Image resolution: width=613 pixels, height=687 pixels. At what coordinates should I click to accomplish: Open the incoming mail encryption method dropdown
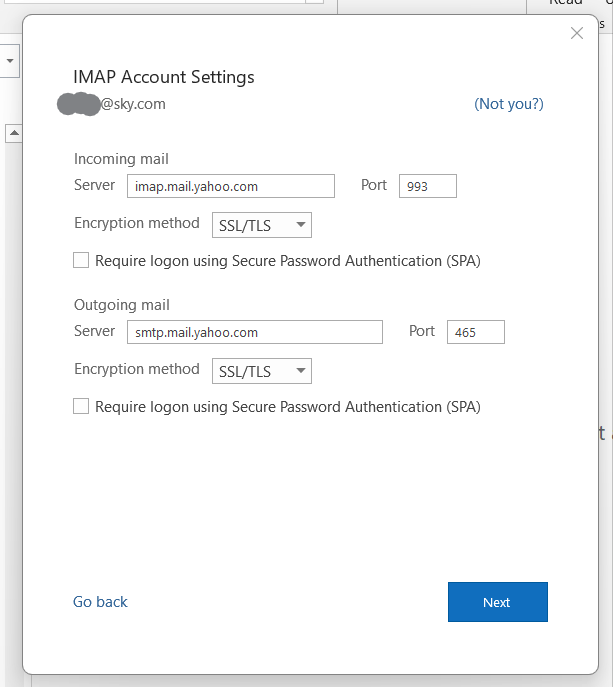[262, 225]
